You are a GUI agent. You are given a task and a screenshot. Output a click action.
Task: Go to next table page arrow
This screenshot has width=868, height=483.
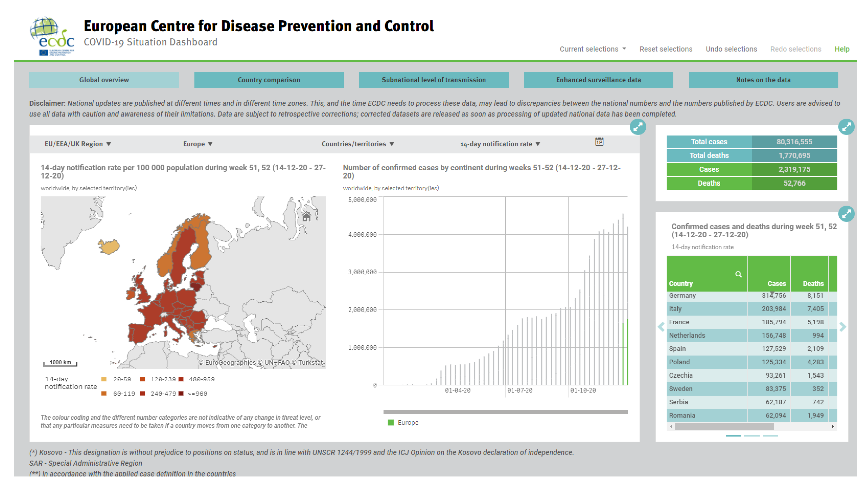coord(842,327)
